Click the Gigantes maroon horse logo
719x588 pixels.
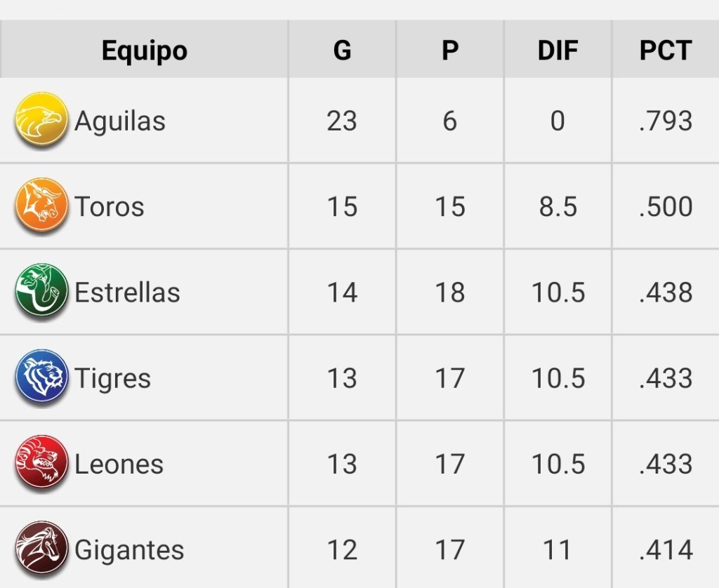(x=41, y=549)
